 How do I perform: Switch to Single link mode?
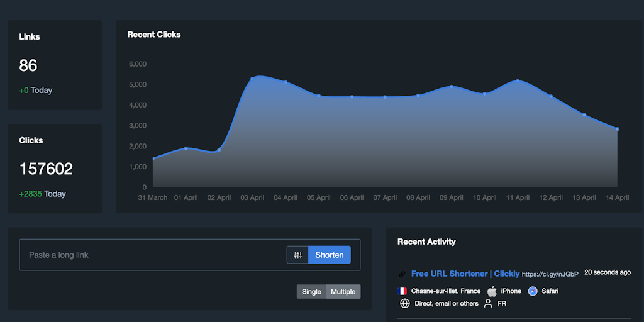point(311,292)
